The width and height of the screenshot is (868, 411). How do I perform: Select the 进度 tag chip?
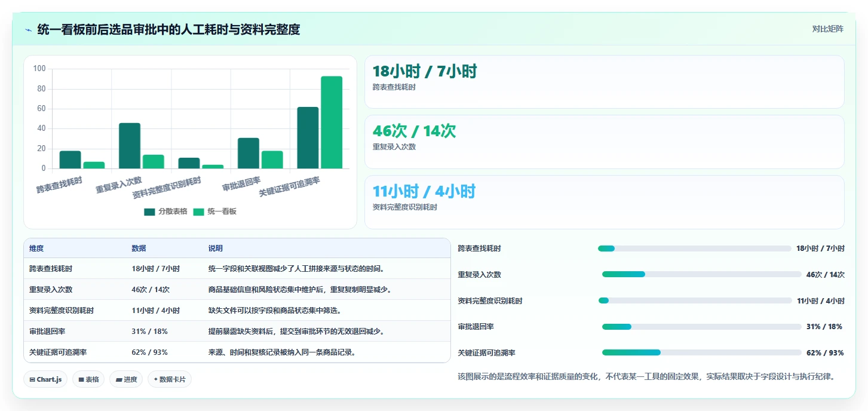(x=126, y=379)
